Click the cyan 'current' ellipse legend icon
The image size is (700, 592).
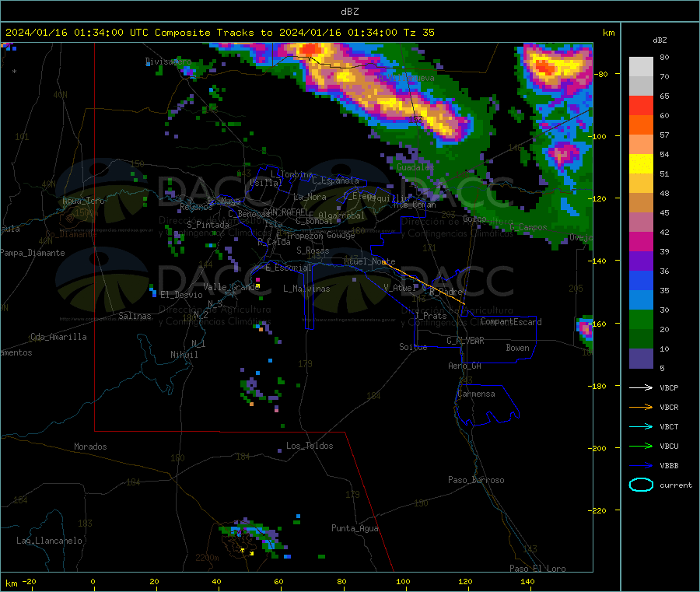click(x=641, y=485)
